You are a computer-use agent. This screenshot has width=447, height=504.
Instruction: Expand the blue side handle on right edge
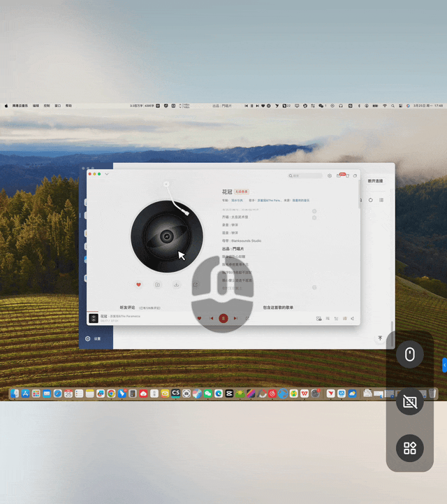coord(444,365)
